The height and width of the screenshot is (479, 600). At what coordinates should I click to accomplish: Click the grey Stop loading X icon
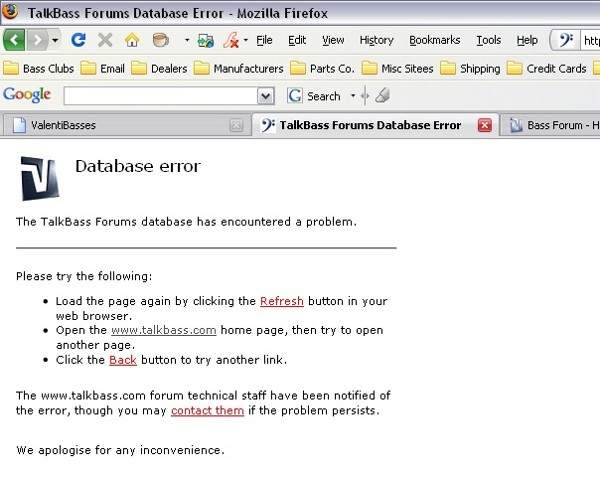105,40
